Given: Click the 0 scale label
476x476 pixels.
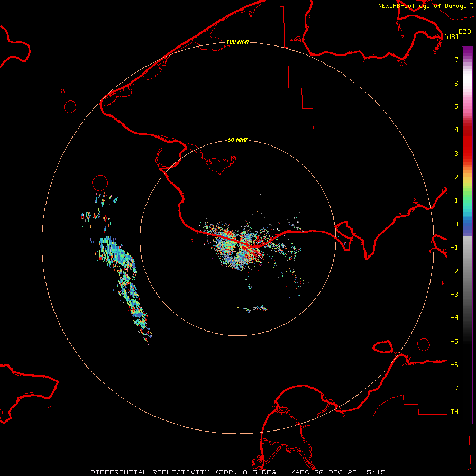Looking at the screenshot, I should point(456,224).
